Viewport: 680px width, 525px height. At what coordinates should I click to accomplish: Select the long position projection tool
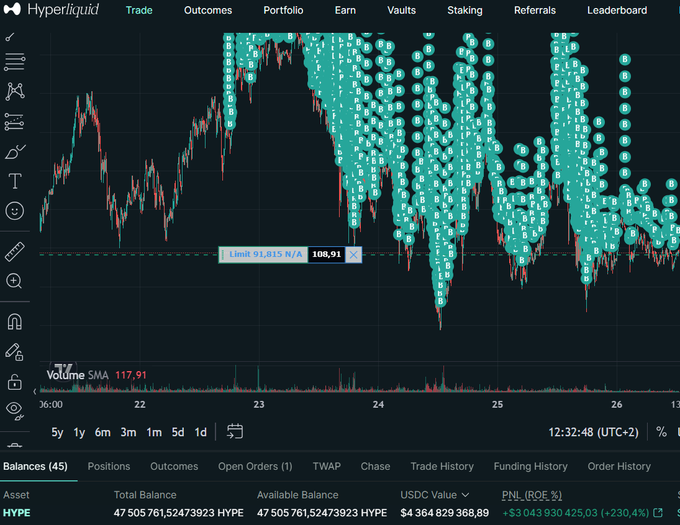coord(14,122)
